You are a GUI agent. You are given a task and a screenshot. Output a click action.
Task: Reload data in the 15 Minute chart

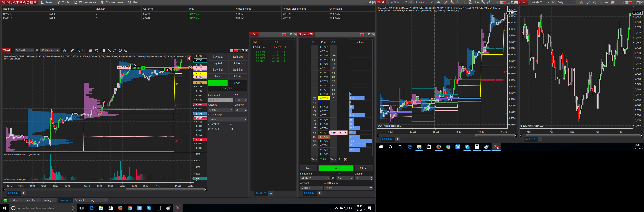point(120,50)
